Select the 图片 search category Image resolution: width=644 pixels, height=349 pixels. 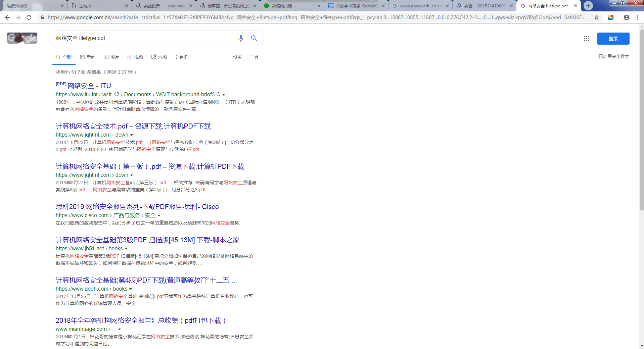(111, 57)
